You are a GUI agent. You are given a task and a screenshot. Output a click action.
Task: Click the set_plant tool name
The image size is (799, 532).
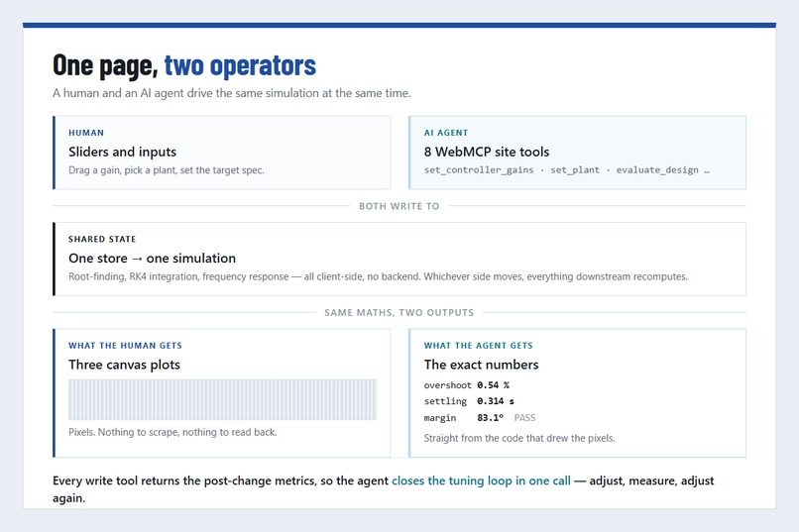pos(575,170)
